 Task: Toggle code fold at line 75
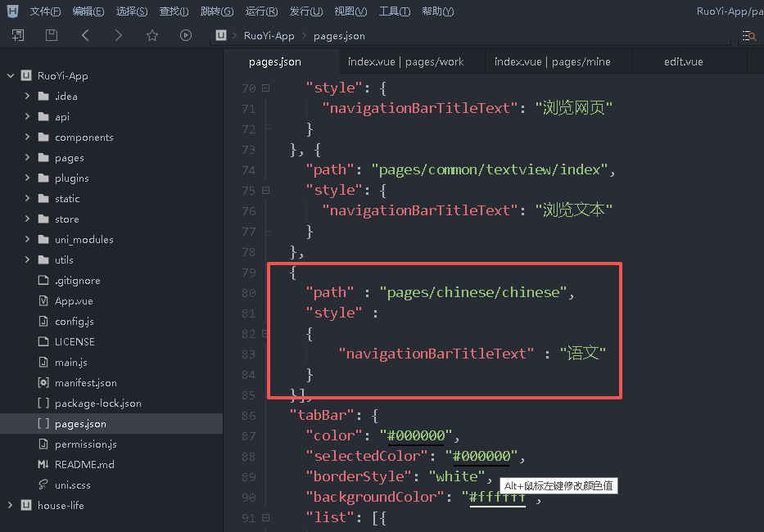coord(265,191)
